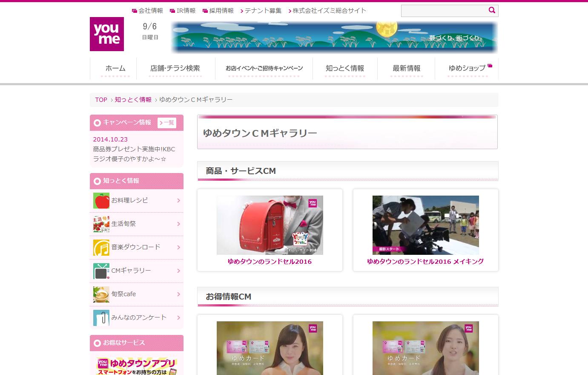Click the icon beside IR情報
The height and width of the screenshot is (375, 588).
click(x=172, y=11)
